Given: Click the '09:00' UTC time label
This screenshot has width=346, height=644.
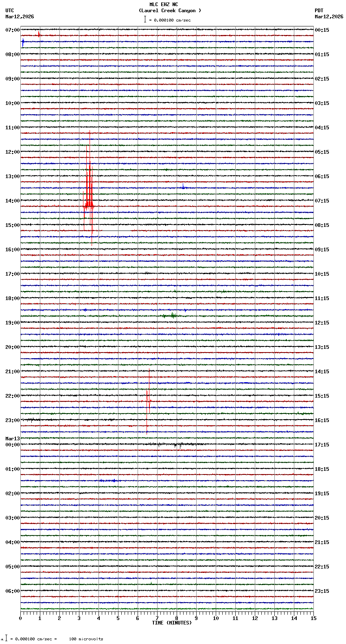Looking at the screenshot, I should click(13, 79).
